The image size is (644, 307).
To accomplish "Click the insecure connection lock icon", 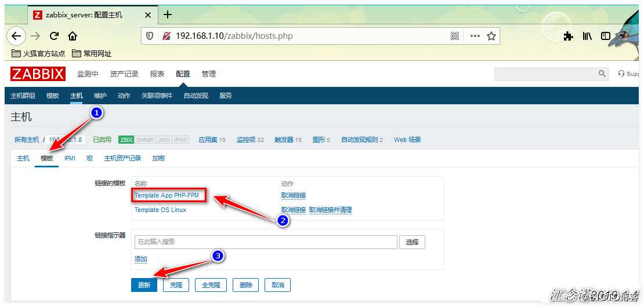I will (166, 36).
